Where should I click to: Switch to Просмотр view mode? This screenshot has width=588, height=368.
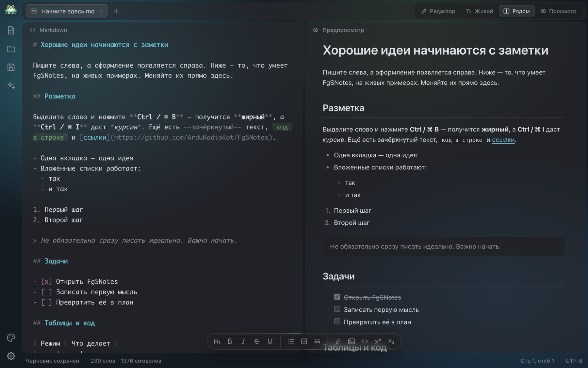[x=558, y=11]
